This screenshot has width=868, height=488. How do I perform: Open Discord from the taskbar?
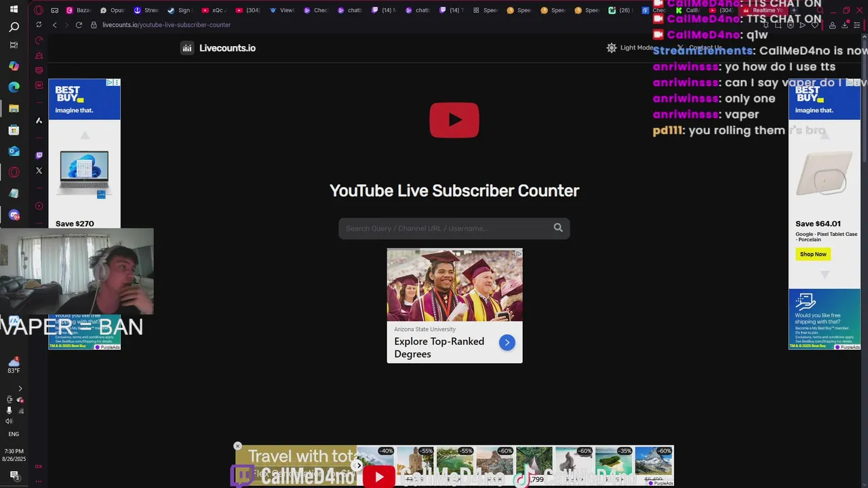(14, 215)
